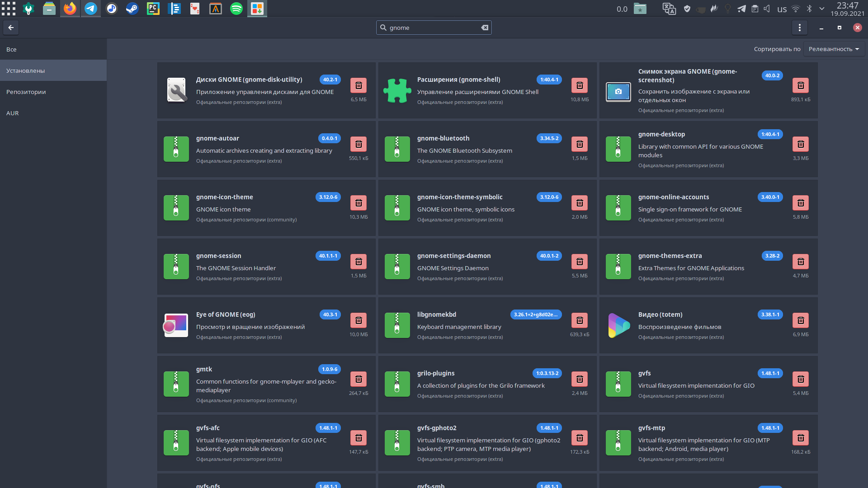Viewport: 868px width, 488px height.
Task: Remove gnome-themes-extra trash button
Action: click(801, 262)
